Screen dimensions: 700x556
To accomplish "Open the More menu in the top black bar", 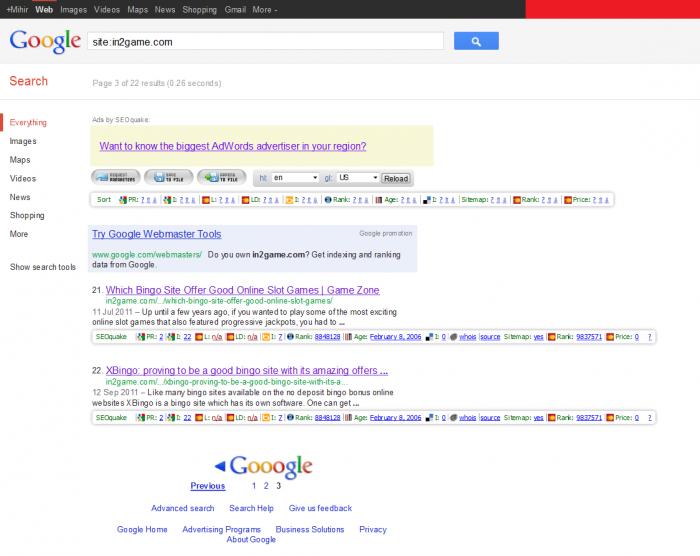I will [265, 9].
